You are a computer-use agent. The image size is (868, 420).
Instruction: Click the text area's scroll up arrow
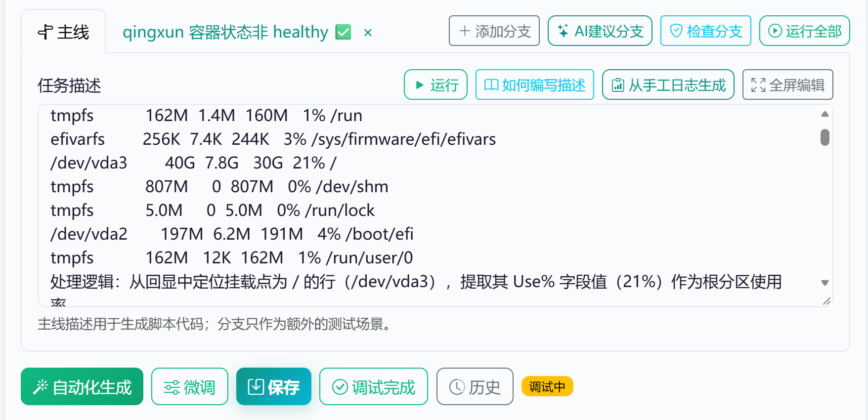click(x=825, y=114)
